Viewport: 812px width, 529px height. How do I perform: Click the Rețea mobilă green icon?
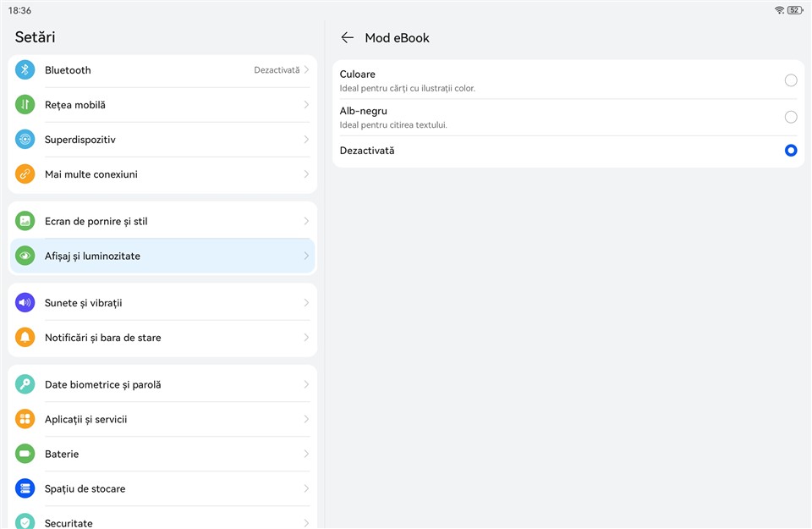[25, 105]
